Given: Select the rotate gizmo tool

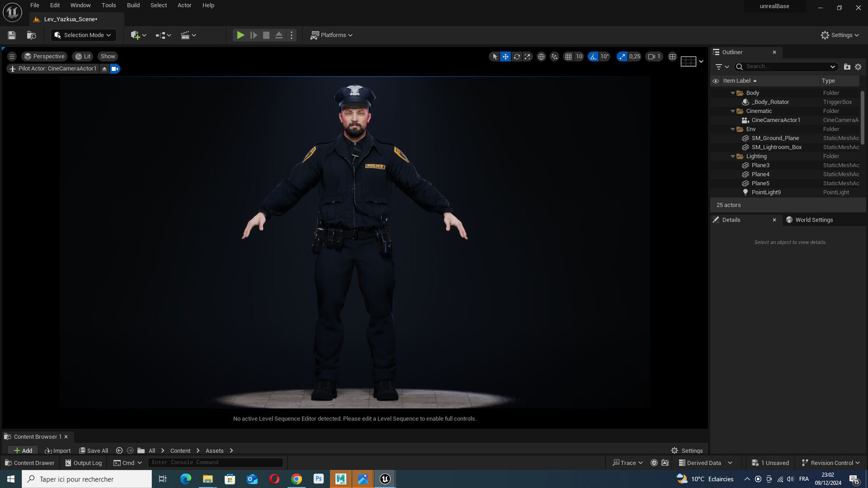Looking at the screenshot, I should click(516, 56).
